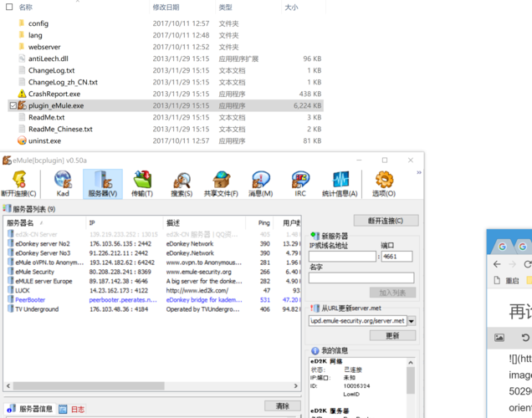Image resolution: width=532 pixels, height=418 pixels.
Task: Sort by server name column 服务器名
Action: coord(20,223)
